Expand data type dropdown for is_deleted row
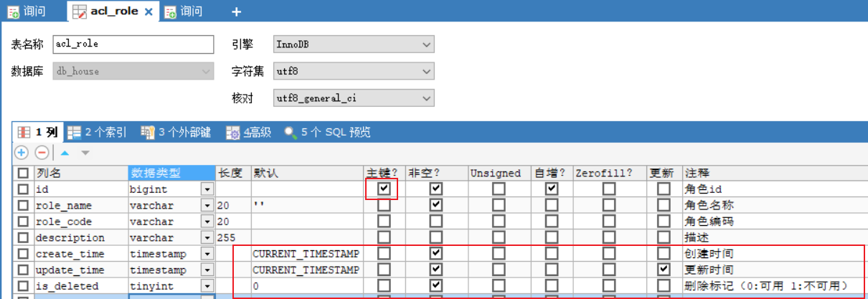Viewport: 868px width, 299px height. pos(207,286)
